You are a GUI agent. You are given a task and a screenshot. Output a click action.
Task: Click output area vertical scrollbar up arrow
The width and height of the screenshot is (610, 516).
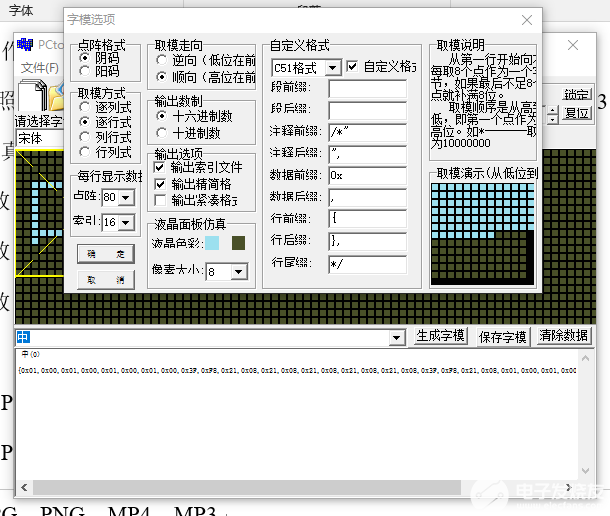coord(585,358)
